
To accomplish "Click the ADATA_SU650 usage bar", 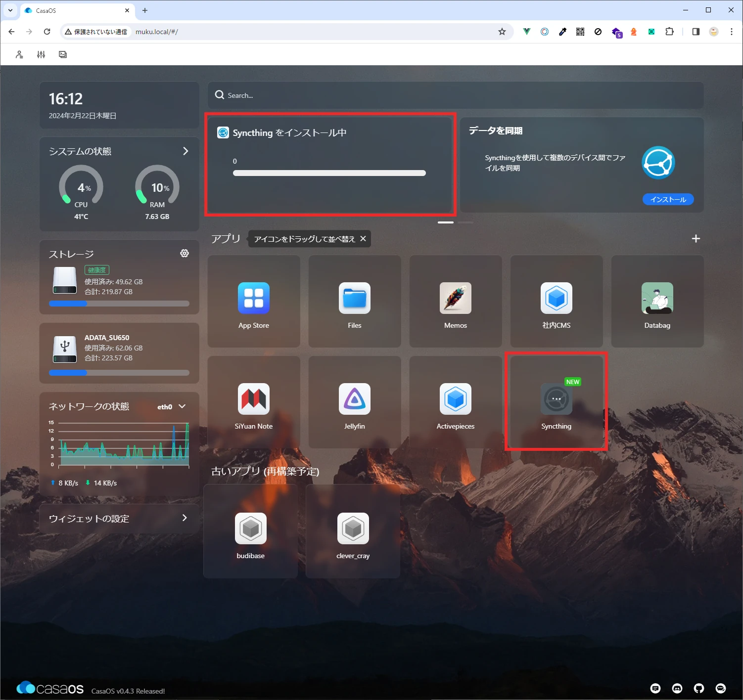I will pos(119,373).
